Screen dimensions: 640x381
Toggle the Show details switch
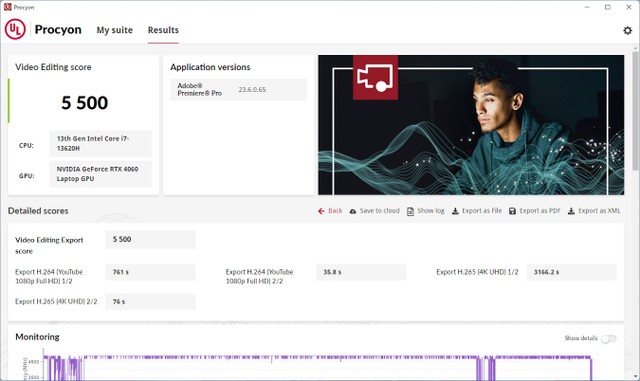point(609,339)
